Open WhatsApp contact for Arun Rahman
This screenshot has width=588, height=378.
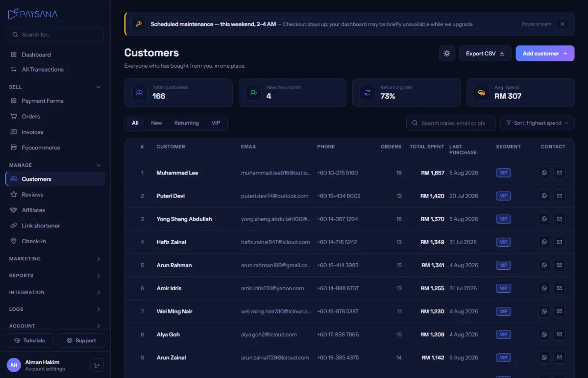(x=544, y=265)
